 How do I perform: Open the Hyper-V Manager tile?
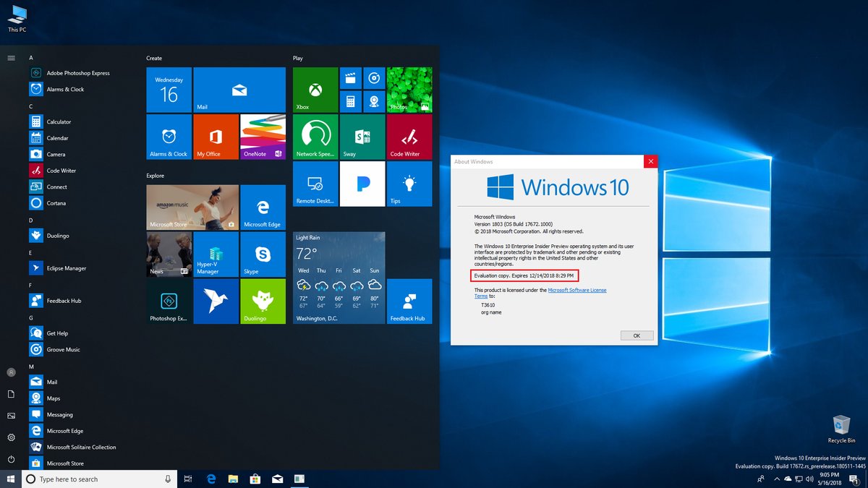(216, 254)
